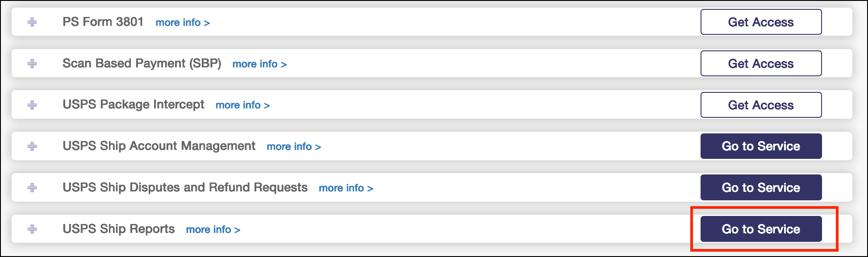Request access to Scan Based Payment

[x=761, y=63]
